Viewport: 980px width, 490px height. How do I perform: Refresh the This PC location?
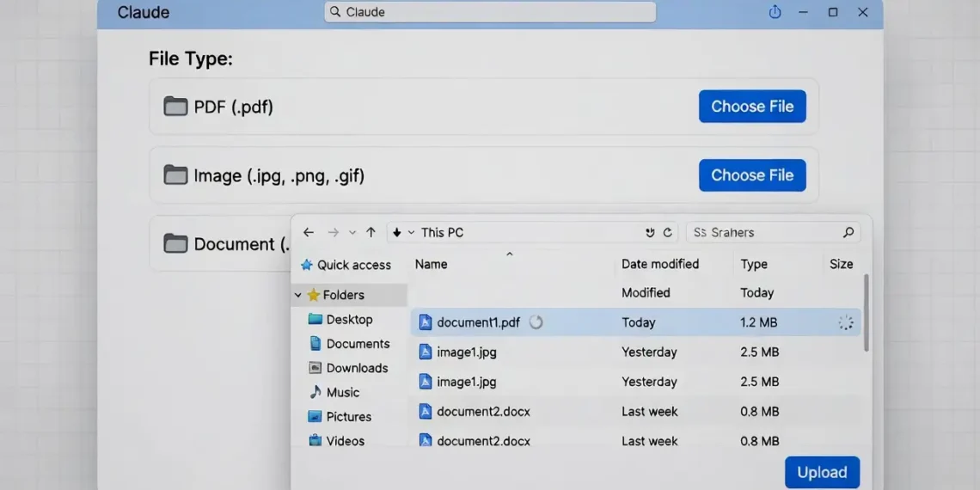point(667,232)
